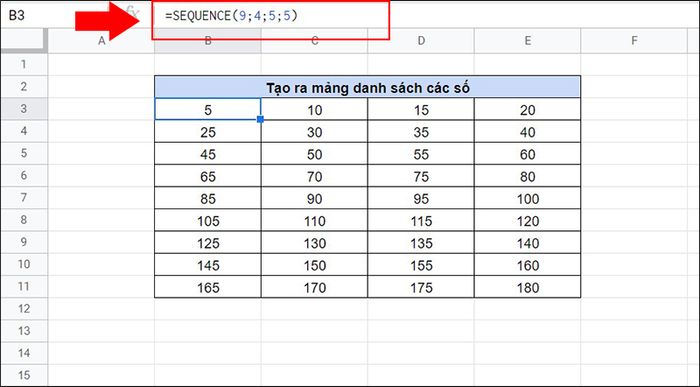
Task: Select row 8 header
Action: 24,220
